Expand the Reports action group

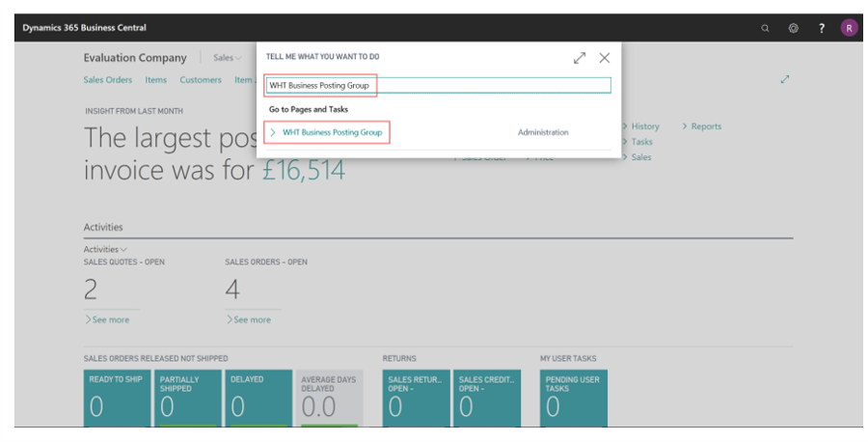tap(702, 126)
